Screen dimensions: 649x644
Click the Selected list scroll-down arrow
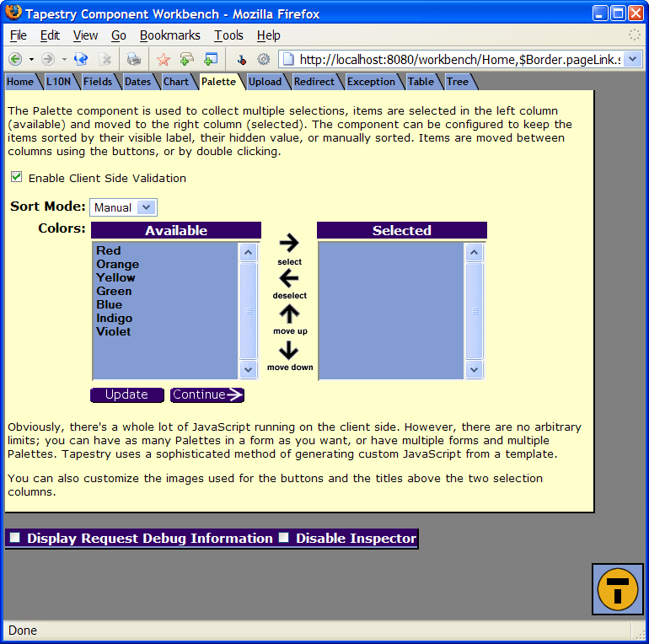click(x=475, y=369)
